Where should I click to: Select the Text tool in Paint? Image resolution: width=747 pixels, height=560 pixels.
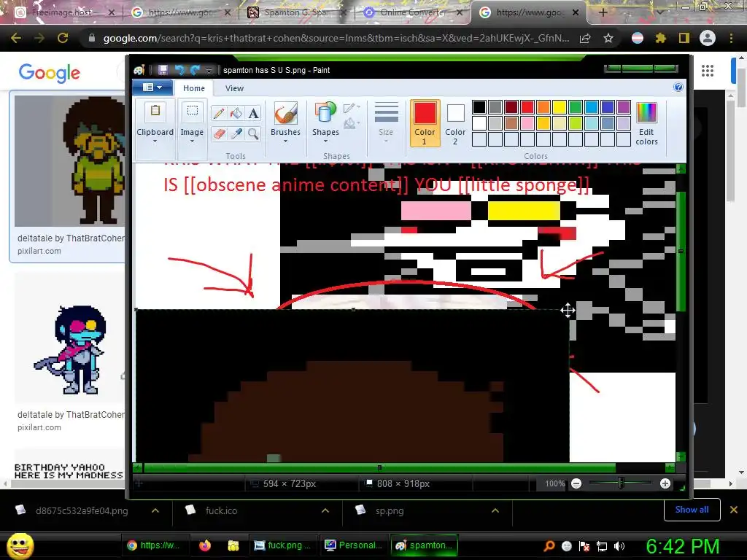click(253, 113)
